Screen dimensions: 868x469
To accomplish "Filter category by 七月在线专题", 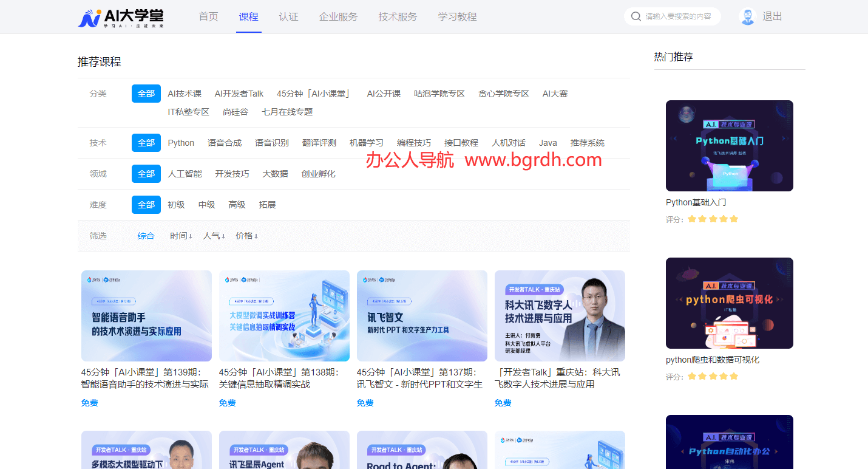I will [x=287, y=112].
